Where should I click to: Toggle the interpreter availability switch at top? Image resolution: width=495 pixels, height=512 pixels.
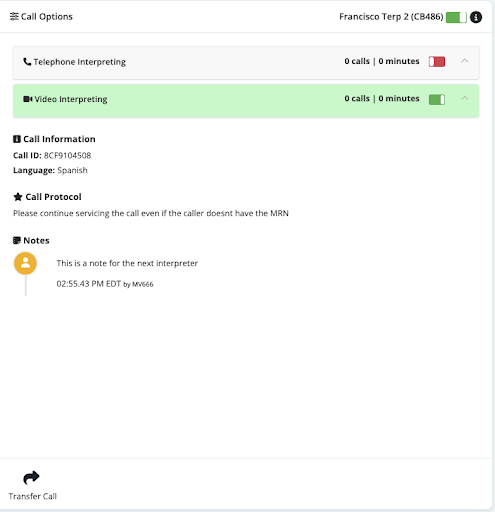[x=456, y=17]
